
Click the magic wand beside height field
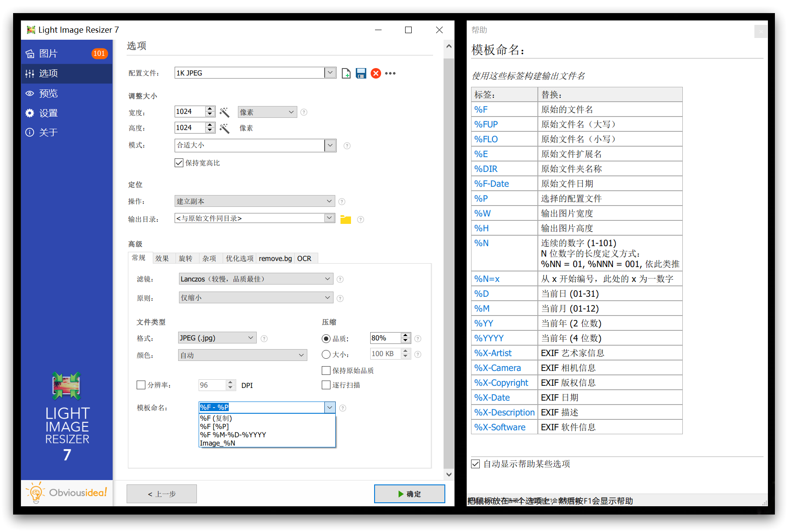224,128
